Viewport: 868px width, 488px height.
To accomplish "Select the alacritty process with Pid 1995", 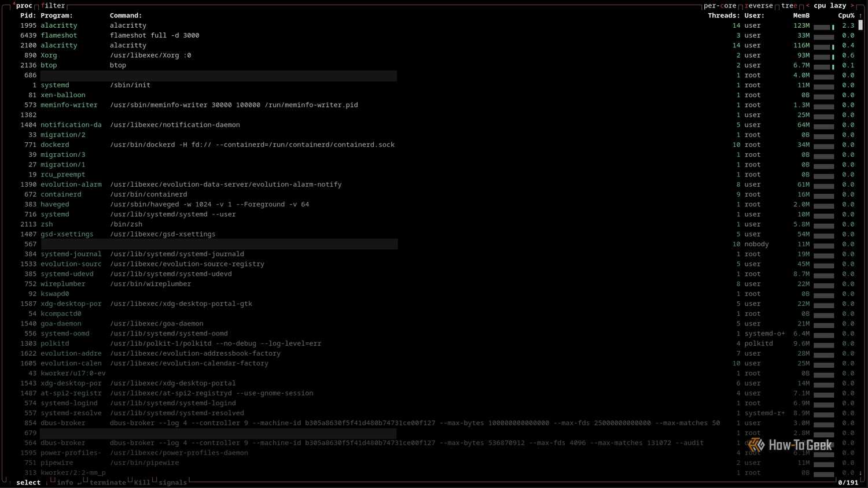I will pos(437,25).
